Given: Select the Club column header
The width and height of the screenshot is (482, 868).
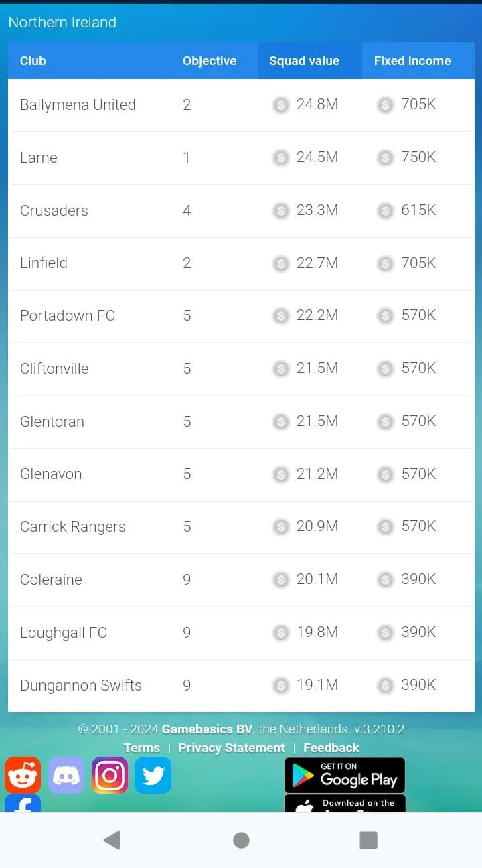Looking at the screenshot, I should tap(33, 60).
